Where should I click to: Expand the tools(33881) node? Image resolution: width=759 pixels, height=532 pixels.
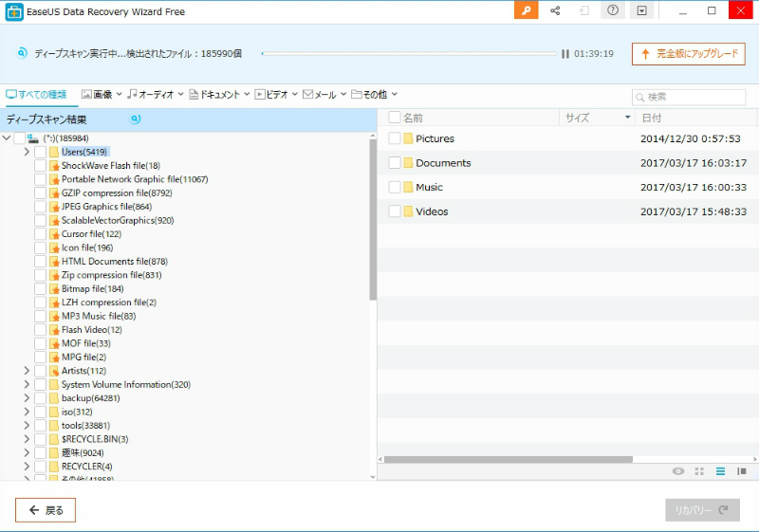[x=27, y=426]
